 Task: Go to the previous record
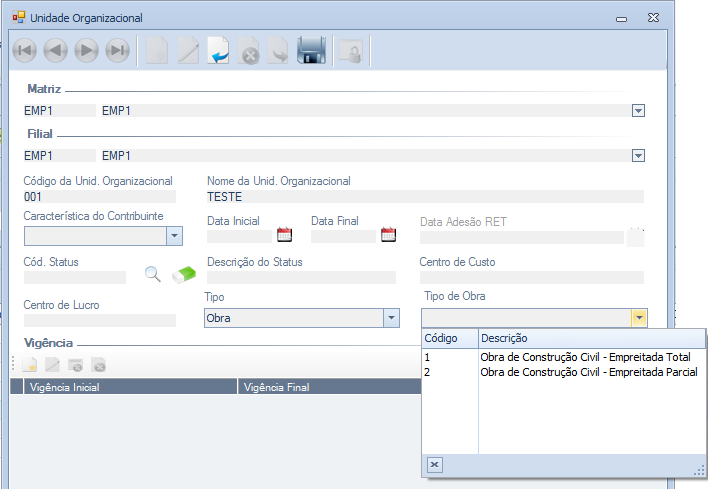(x=56, y=50)
